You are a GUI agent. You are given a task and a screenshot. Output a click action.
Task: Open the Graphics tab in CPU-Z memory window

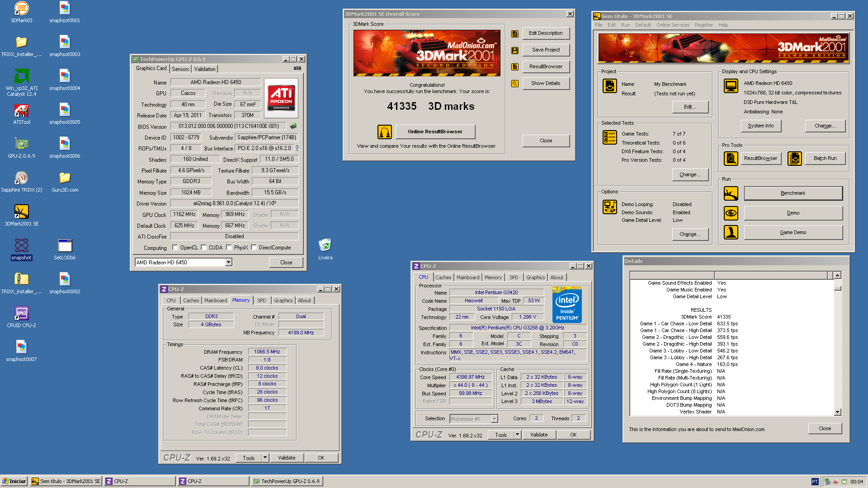(283, 300)
